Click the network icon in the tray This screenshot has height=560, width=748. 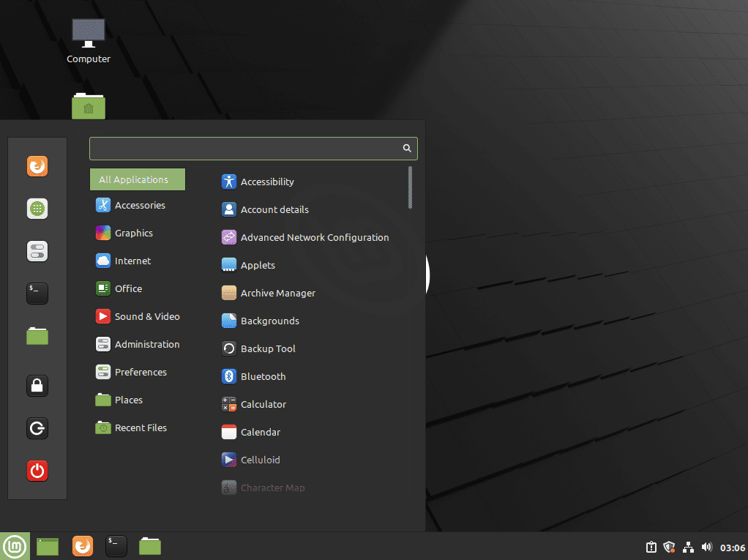(688, 547)
